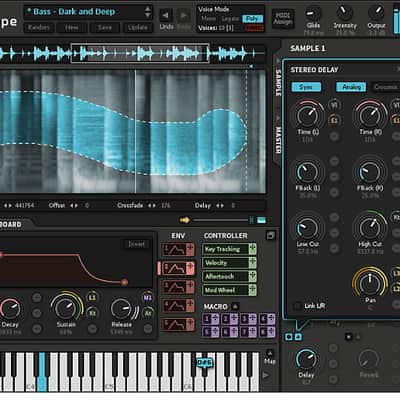
Task: Click the Map button beside keyboard
Action: 270,362
